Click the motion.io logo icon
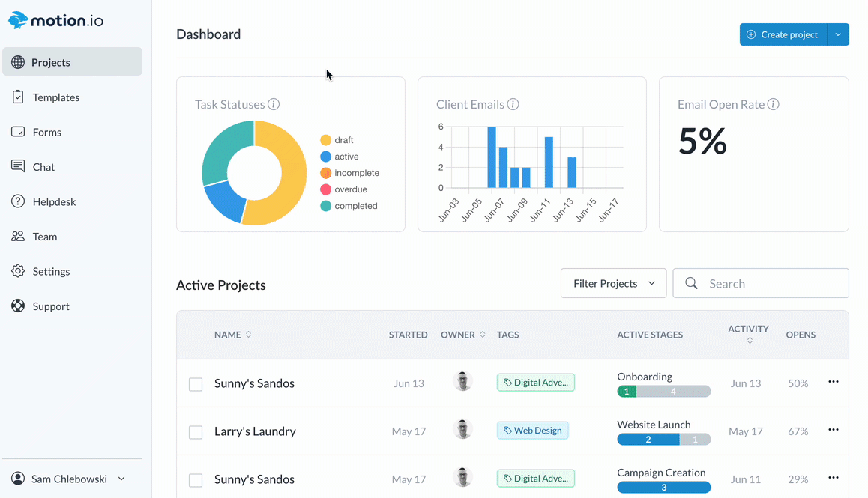This screenshot has height=498, width=868. coord(18,20)
